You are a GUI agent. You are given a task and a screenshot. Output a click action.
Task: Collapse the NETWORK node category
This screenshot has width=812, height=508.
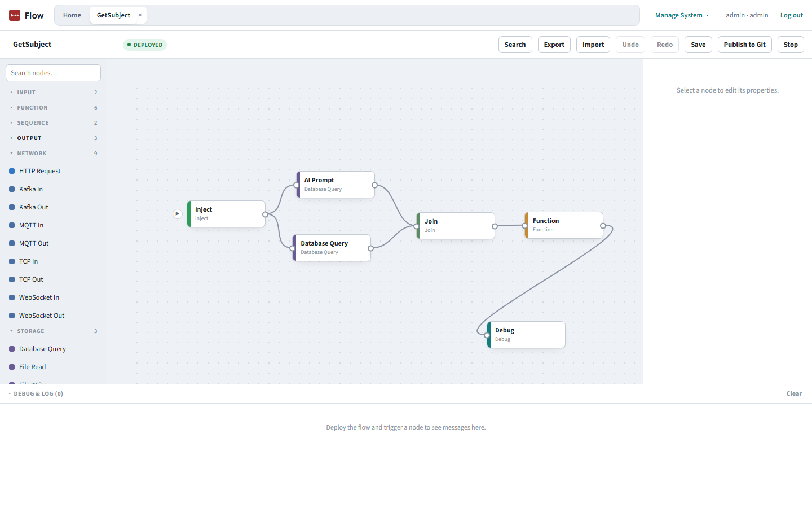click(x=54, y=154)
